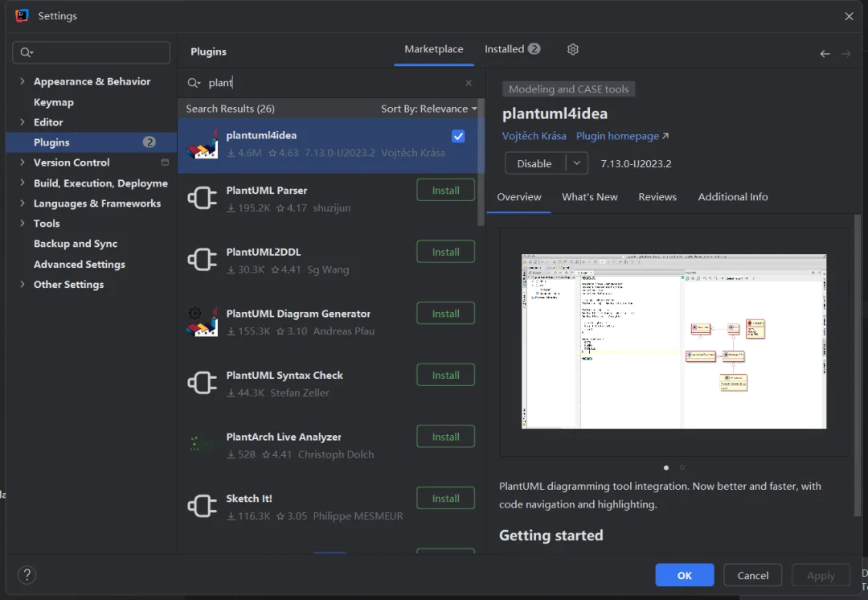The width and height of the screenshot is (868, 600).
Task: Select the second screenshot pagination dot
Action: click(x=682, y=467)
